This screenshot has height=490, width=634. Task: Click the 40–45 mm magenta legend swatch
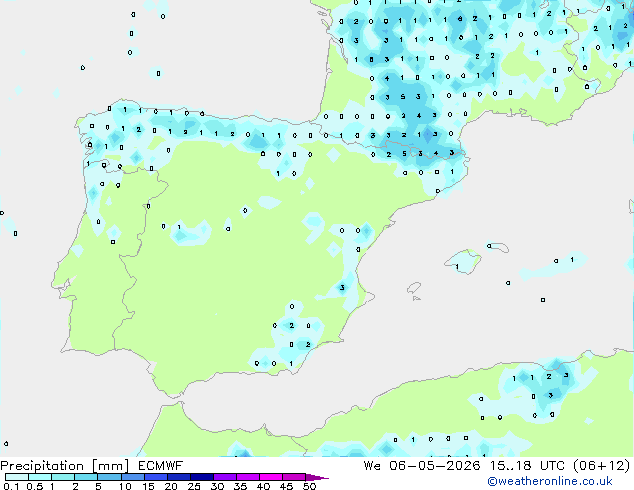[x=271, y=477]
